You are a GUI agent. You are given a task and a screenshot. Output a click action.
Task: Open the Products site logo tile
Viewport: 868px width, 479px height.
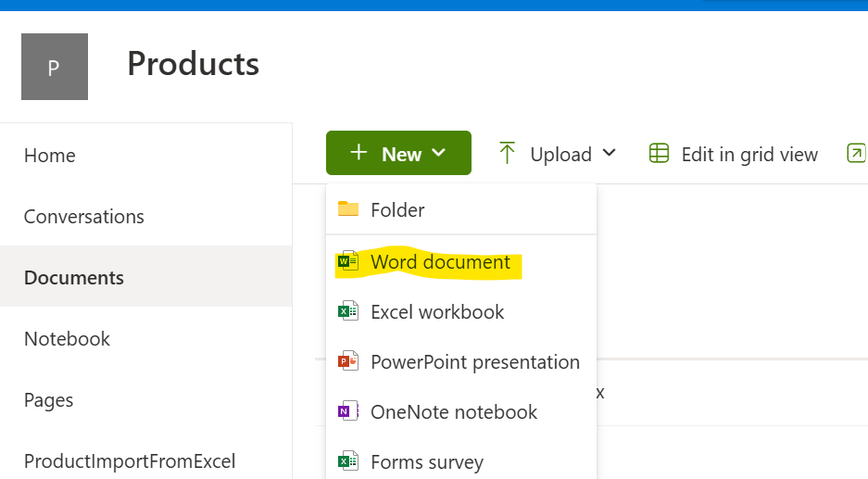pos(55,67)
